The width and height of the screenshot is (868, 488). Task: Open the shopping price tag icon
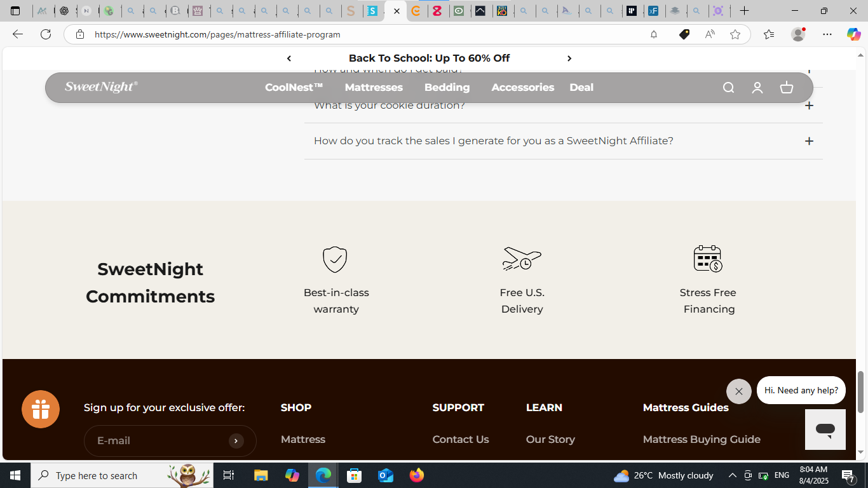[x=684, y=34]
